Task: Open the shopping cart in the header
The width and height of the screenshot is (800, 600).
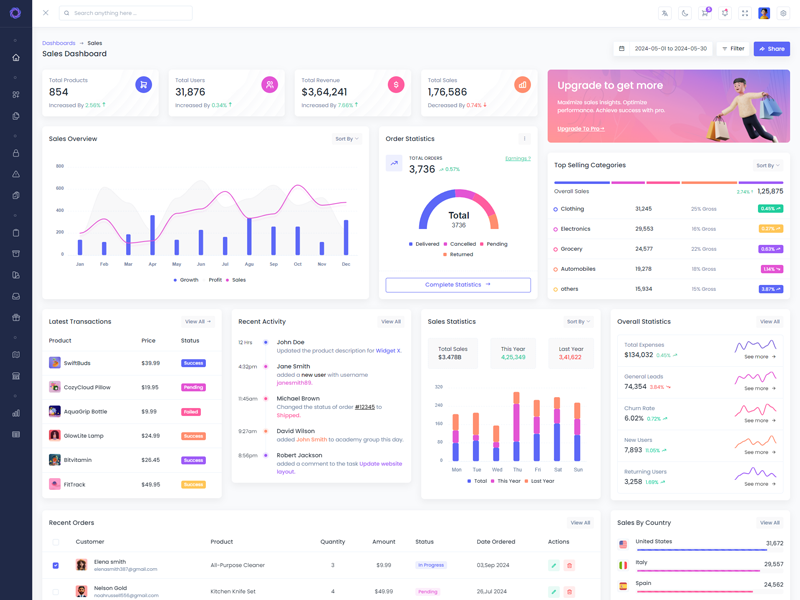Action: 705,13
